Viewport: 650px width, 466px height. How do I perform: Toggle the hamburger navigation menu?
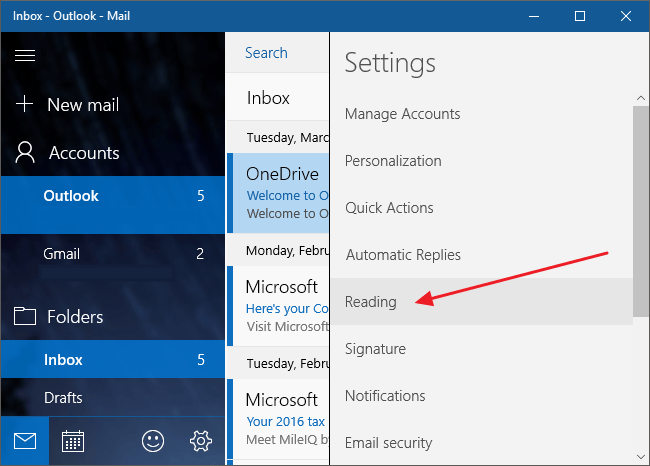[x=25, y=56]
